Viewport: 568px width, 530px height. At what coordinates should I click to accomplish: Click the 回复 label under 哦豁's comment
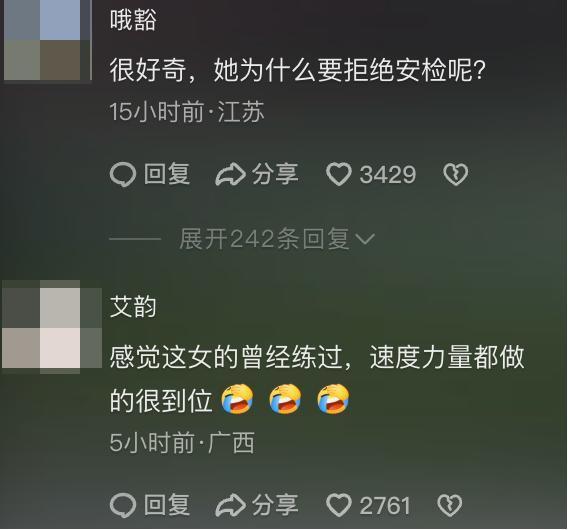167,174
